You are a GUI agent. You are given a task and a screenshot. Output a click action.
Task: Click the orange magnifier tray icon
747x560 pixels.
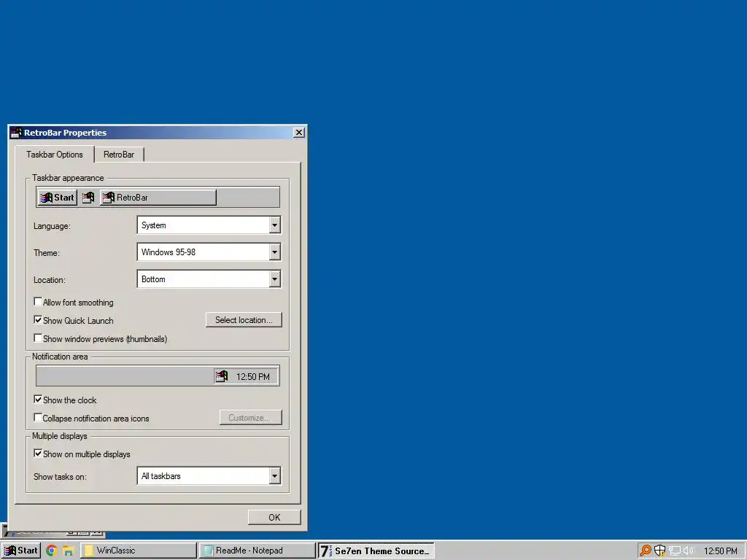click(646, 551)
